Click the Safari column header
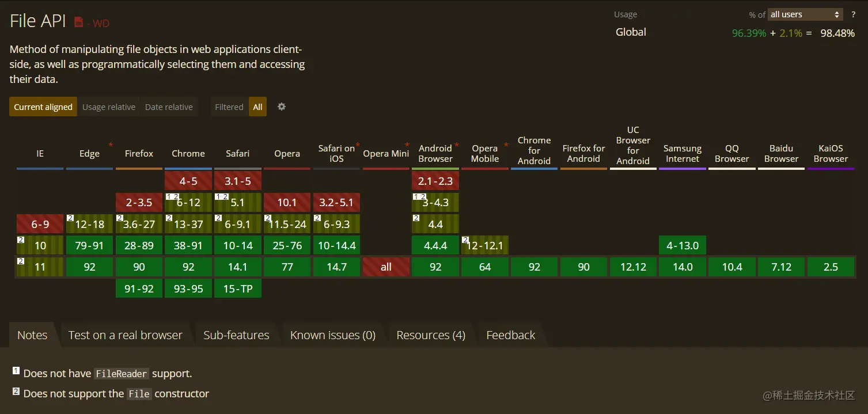The image size is (868, 414). coord(238,154)
